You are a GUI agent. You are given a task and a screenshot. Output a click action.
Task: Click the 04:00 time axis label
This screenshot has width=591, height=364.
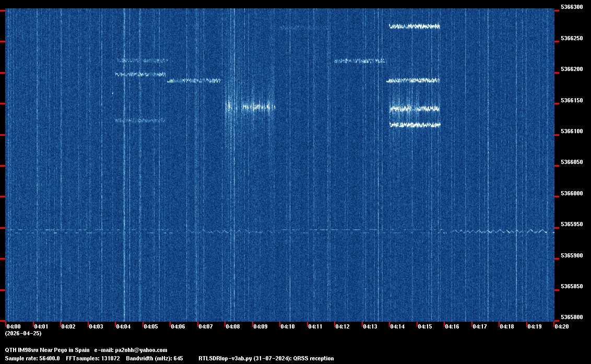click(13, 326)
